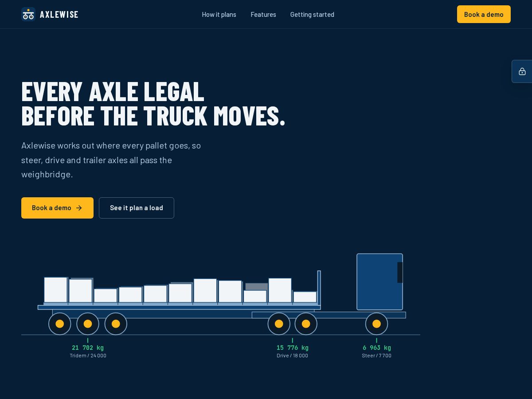Click the arrow icon in the hero Book a demo button
This screenshot has height=399, width=532.
click(x=79, y=208)
